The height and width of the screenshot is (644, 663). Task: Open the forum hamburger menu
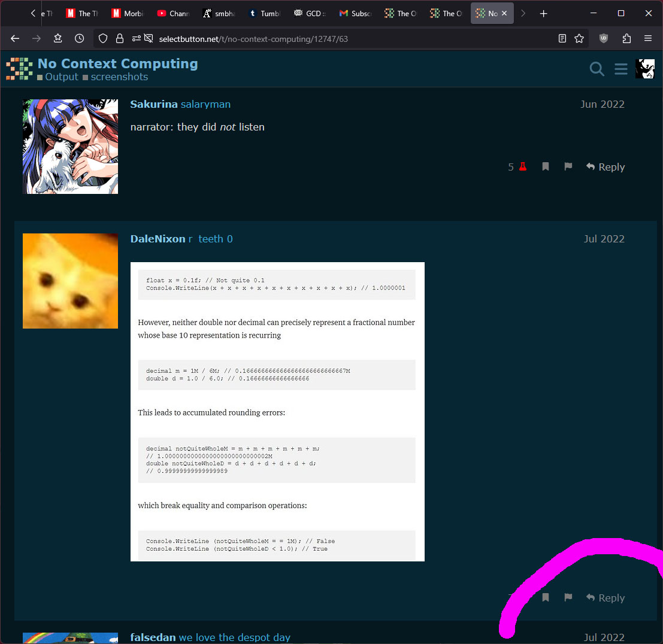coord(621,69)
